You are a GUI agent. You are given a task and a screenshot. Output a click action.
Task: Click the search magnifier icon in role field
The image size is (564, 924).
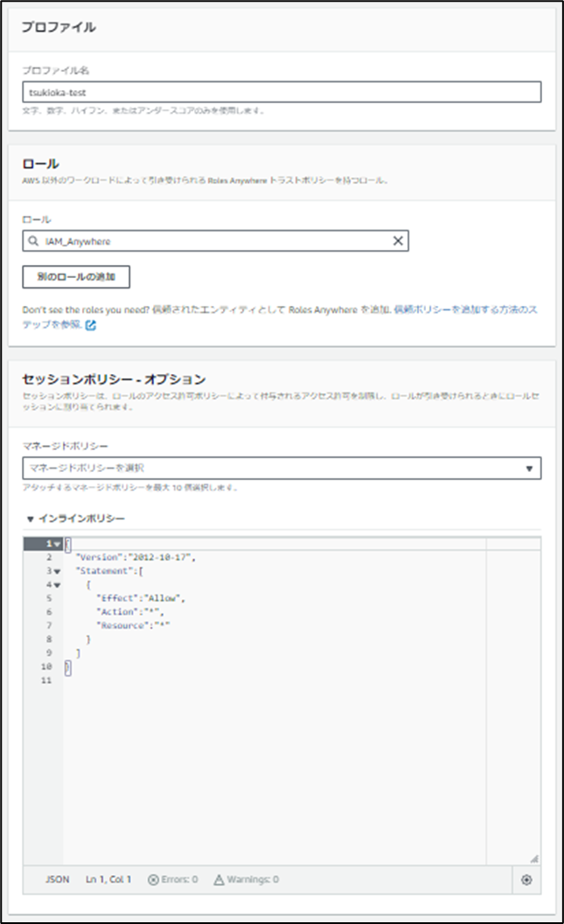[33, 240]
